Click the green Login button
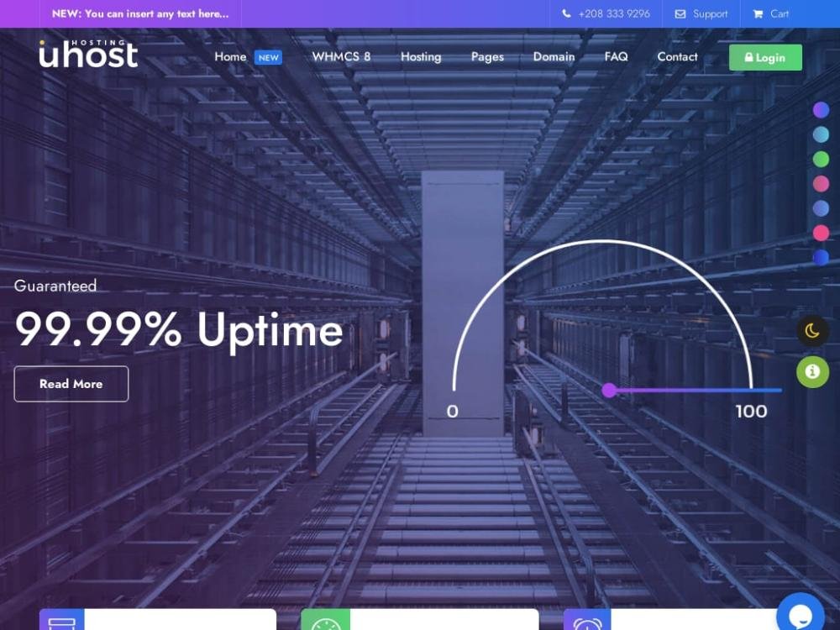840x630 pixels. (x=765, y=58)
